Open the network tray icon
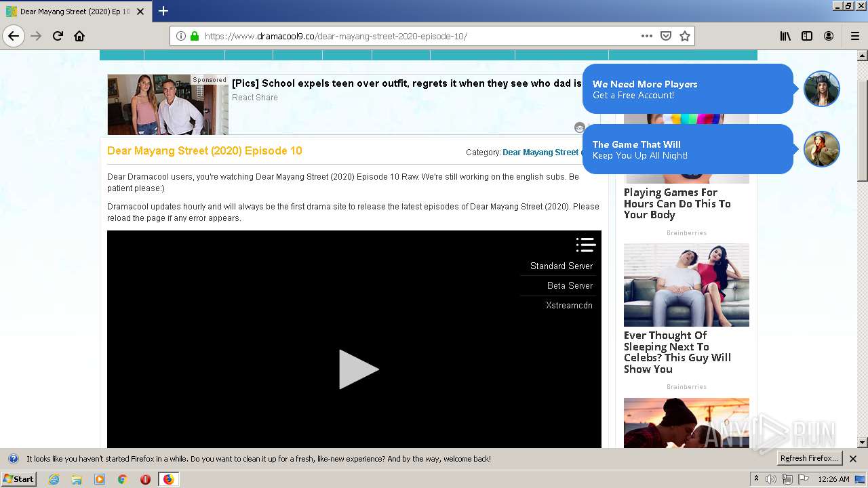Image resolution: width=868 pixels, height=488 pixels. point(787,479)
